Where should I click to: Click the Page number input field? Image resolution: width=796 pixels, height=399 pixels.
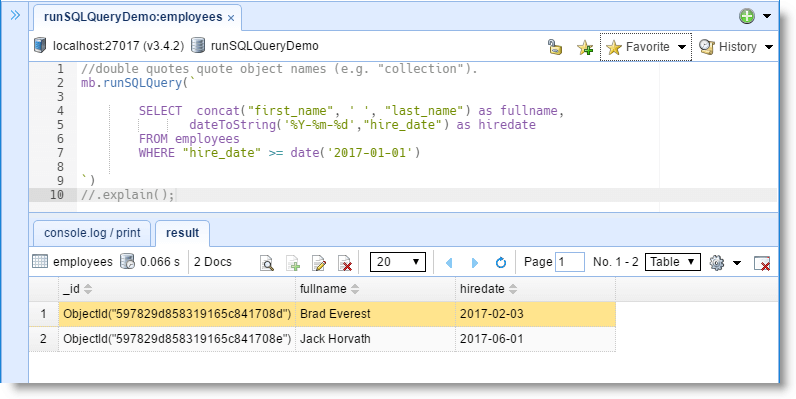(570, 262)
